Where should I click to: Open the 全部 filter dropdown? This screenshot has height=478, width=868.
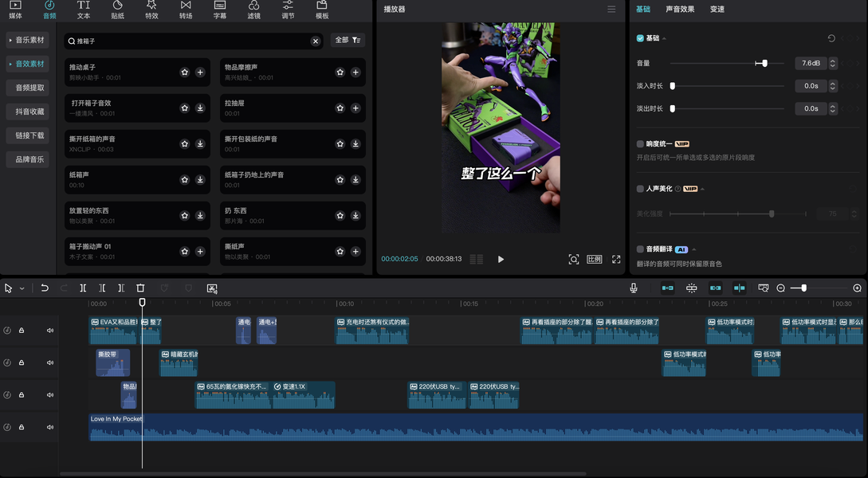(x=348, y=40)
